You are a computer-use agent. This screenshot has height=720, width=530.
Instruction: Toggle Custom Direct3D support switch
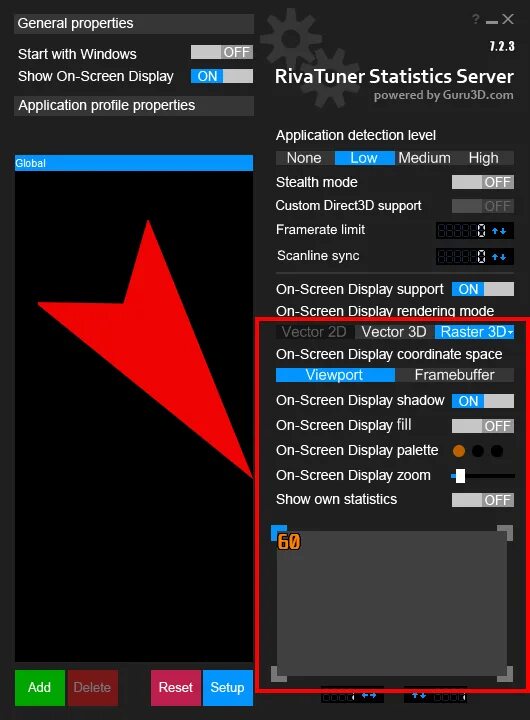coord(483,206)
